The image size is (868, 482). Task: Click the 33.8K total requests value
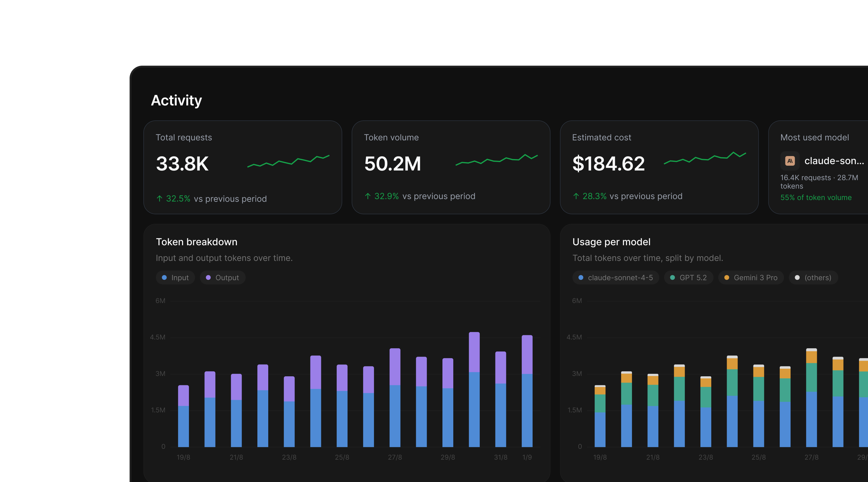[182, 164]
